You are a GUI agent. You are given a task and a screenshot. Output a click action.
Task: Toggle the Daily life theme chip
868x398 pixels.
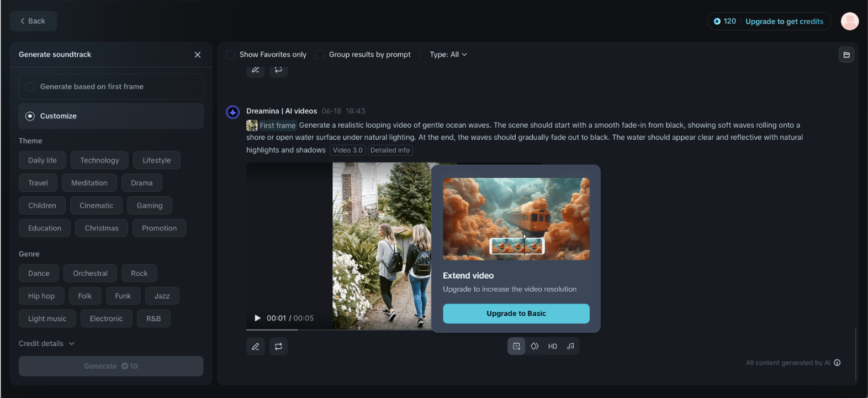click(x=43, y=160)
